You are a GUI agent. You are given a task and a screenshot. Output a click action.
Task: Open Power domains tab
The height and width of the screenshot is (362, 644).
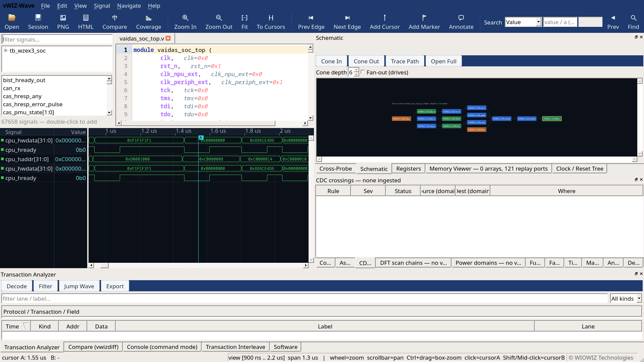[488, 263]
